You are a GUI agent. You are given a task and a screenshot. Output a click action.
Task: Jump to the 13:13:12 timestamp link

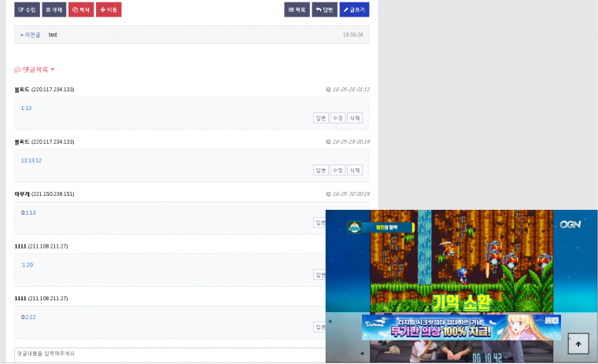tap(31, 160)
